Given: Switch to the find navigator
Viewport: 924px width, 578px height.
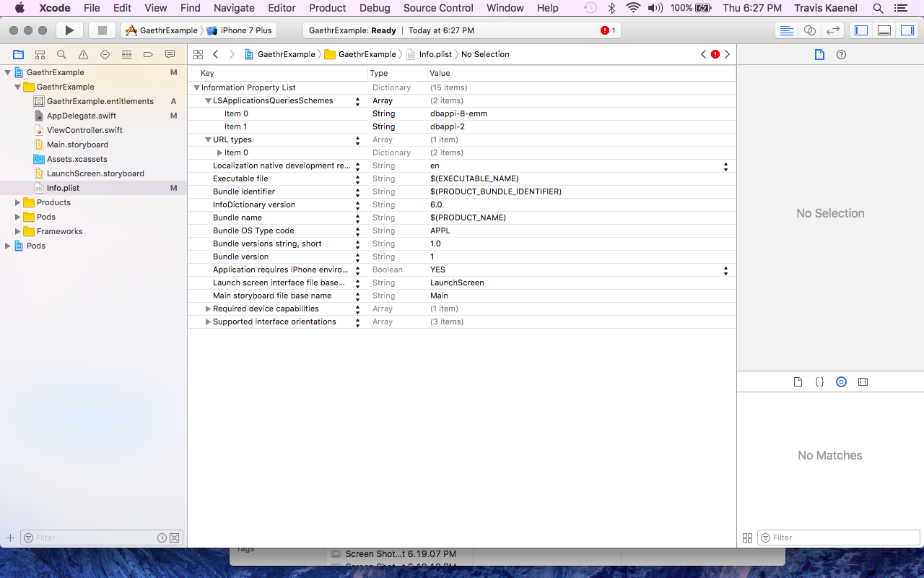Looking at the screenshot, I should [61, 54].
